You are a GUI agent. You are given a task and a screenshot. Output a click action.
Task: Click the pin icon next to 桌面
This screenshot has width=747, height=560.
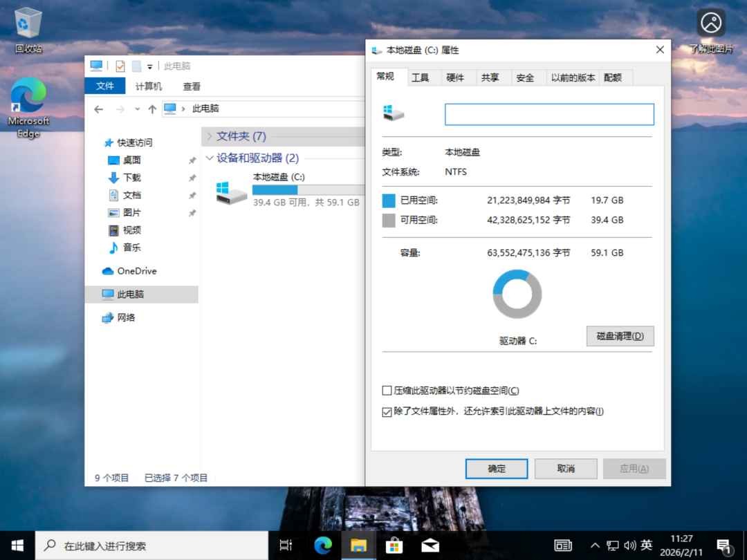pyautogui.click(x=192, y=160)
